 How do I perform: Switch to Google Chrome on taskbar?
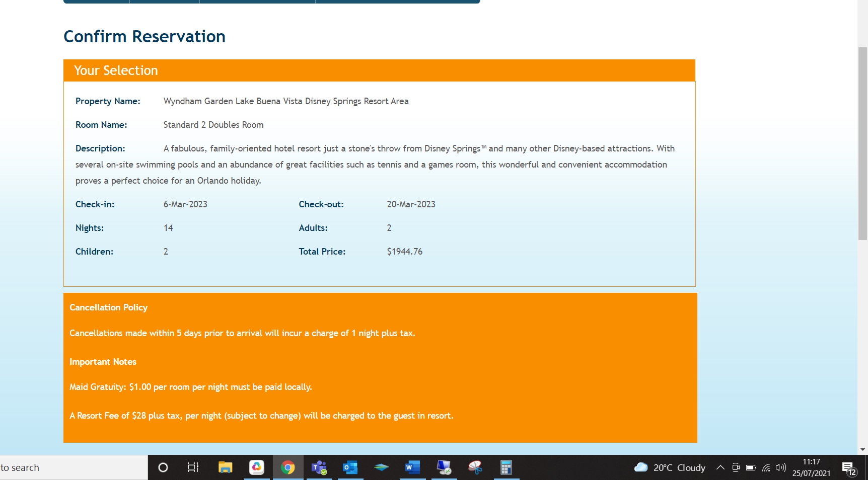coord(288,467)
